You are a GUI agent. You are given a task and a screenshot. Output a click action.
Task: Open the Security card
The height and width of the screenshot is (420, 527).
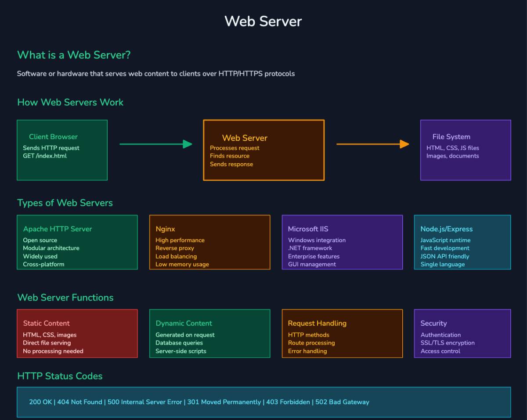point(462,334)
